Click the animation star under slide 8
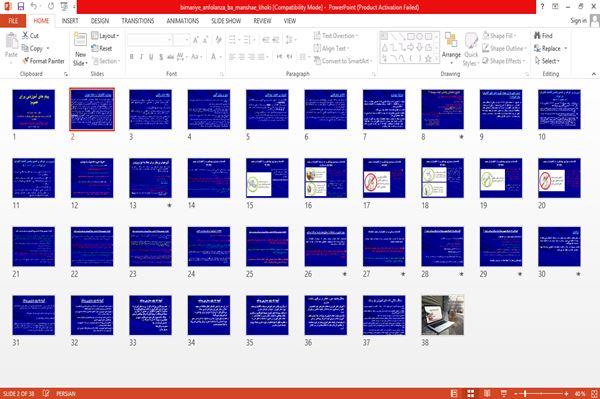 [461, 137]
